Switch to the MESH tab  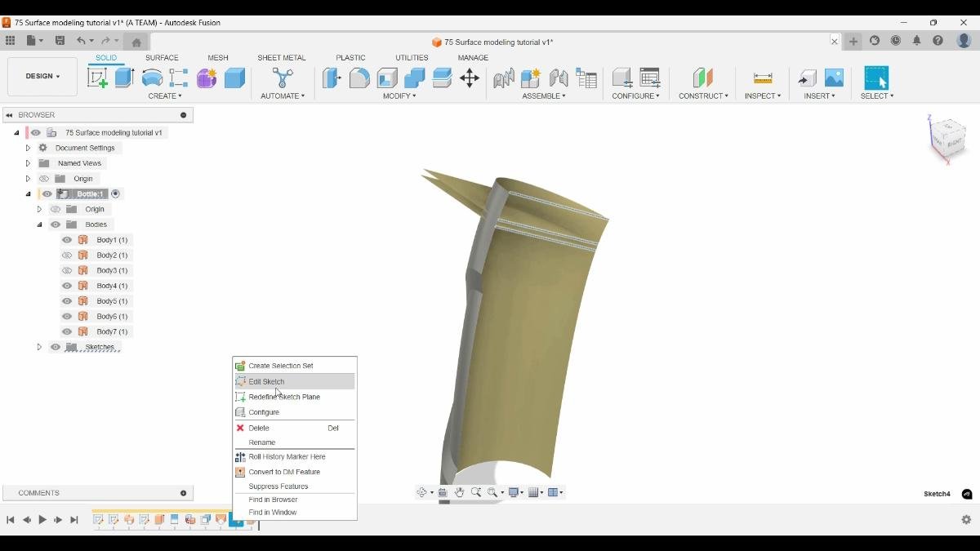pyautogui.click(x=218, y=58)
